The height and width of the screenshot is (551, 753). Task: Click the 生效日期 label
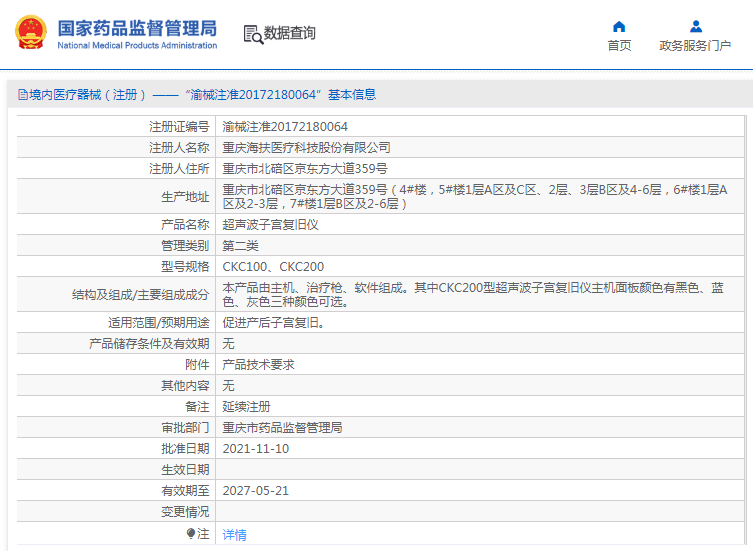[x=185, y=470]
